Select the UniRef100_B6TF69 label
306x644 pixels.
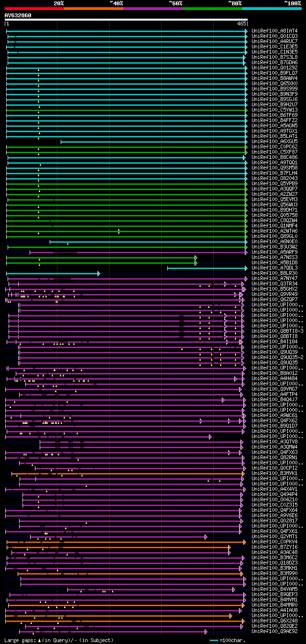point(274,115)
